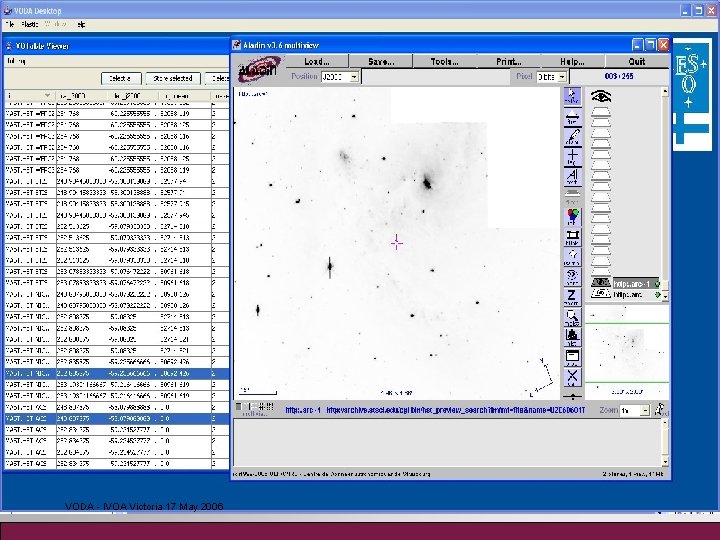Click the plane stack vertical scrollbar
The image size is (720, 540).
click(664, 194)
